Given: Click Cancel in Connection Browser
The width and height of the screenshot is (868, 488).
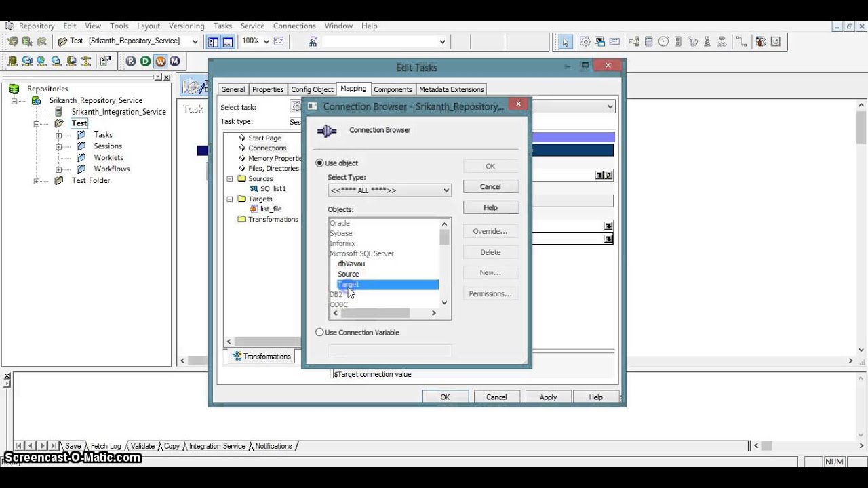Looking at the screenshot, I should click(490, 187).
